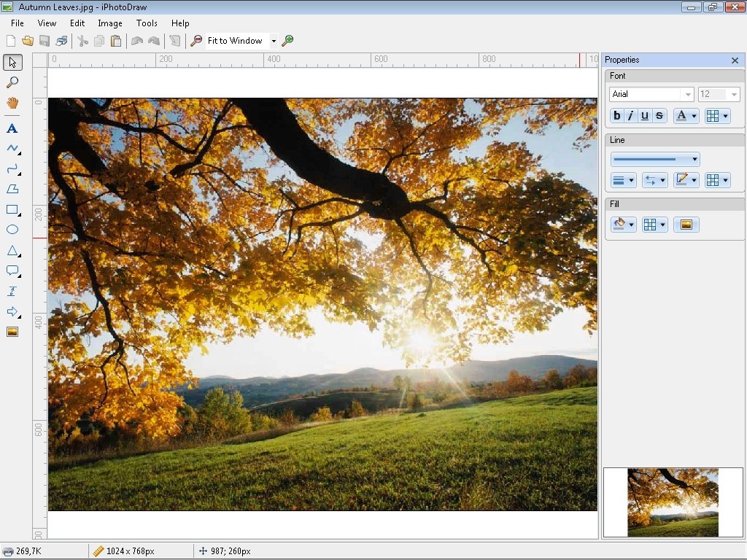Redo the last action
Screen dimensions: 747x560
point(153,41)
